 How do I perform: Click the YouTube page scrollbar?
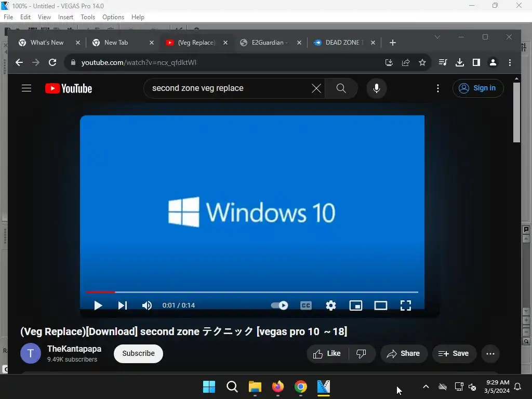pos(516,112)
